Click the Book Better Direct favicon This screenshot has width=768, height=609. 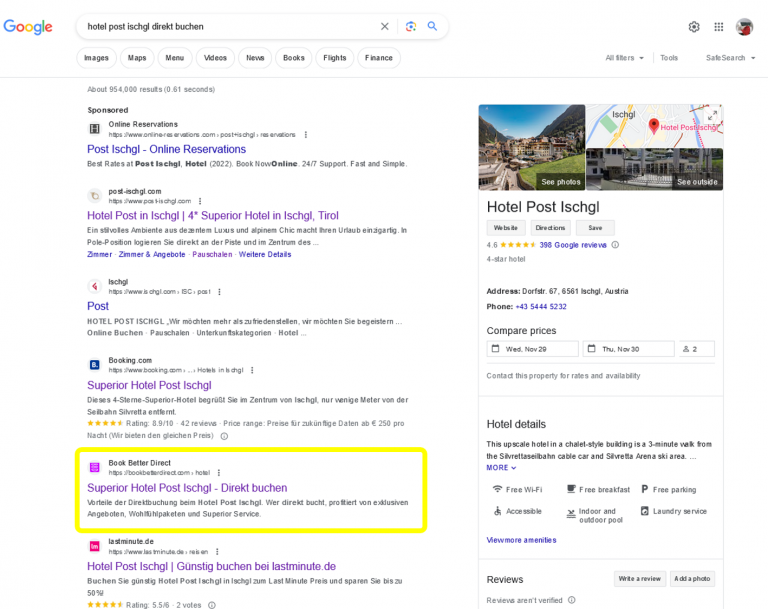(x=95, y=467)
